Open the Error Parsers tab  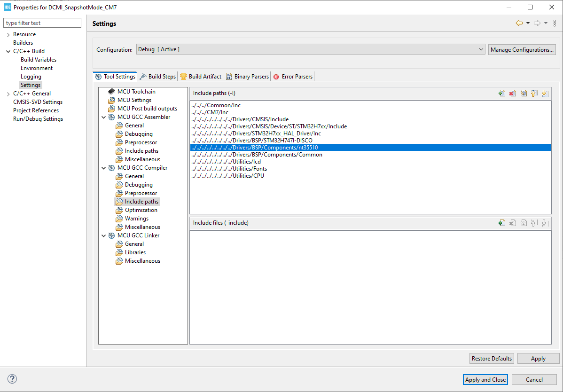point(293,76)
